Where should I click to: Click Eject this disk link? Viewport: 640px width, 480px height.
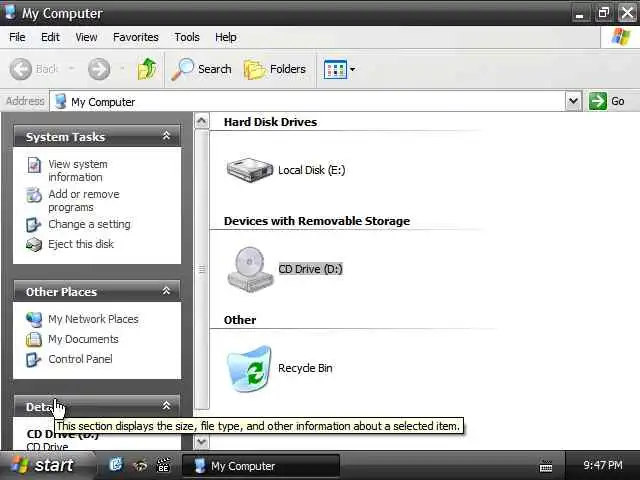(x=81, y=244)
